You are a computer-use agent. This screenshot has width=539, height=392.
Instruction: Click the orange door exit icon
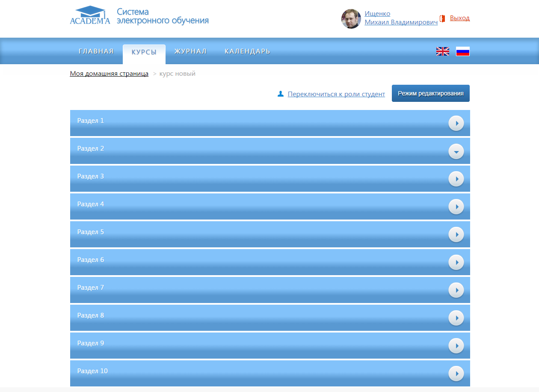[442, 18]
